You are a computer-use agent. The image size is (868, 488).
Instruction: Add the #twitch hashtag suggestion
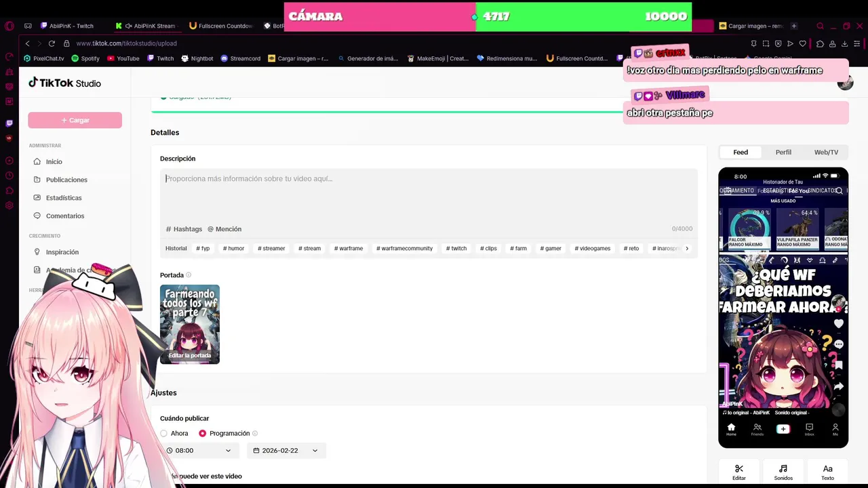(x=456, y=248)
